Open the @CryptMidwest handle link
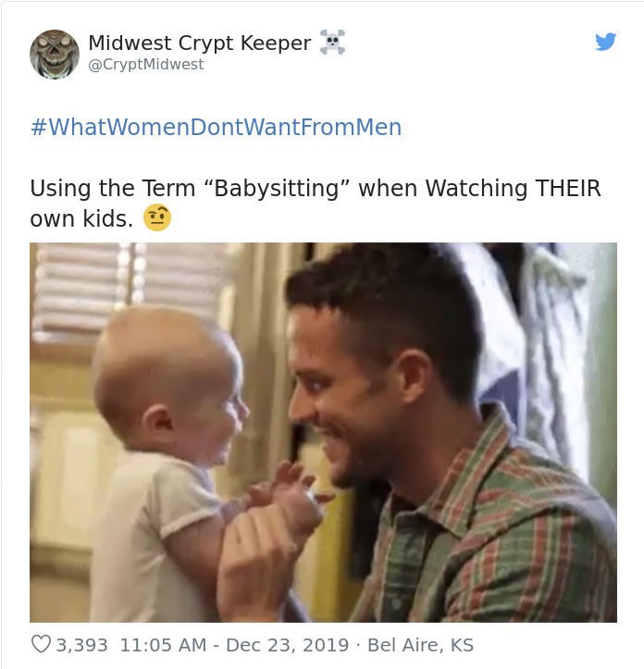644x669 pixels. 146,65
